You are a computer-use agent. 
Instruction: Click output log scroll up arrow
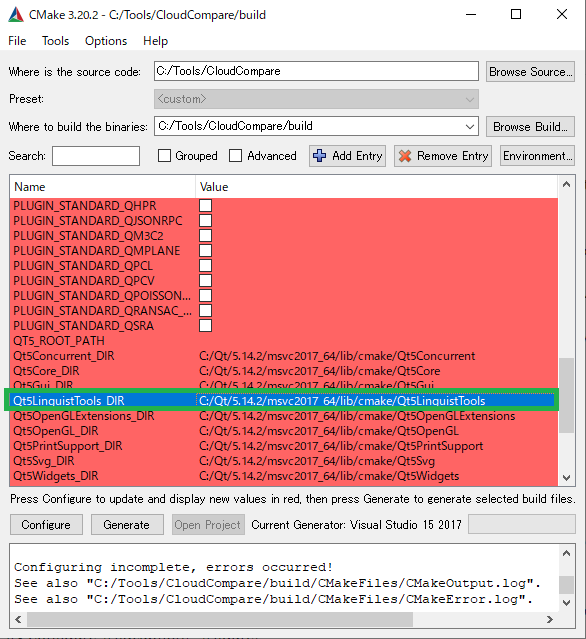tap(566, 553)
